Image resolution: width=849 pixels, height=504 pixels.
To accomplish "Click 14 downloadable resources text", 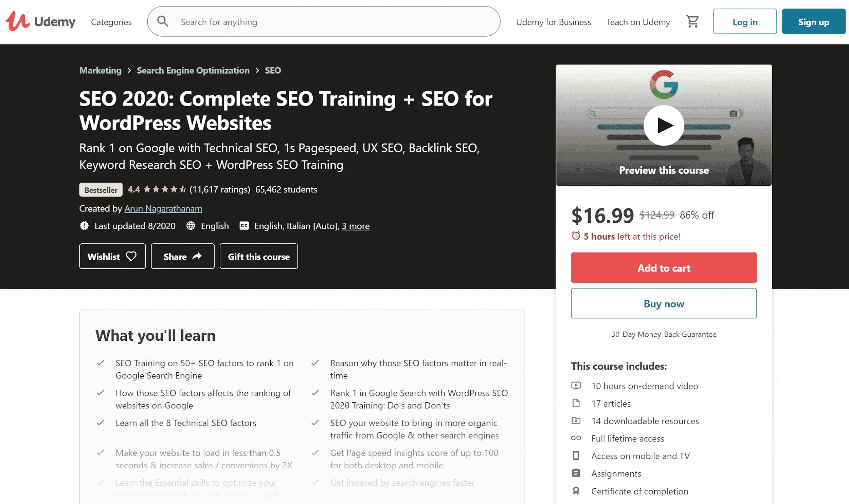I will pyautogui.click(x=645, y=421).
